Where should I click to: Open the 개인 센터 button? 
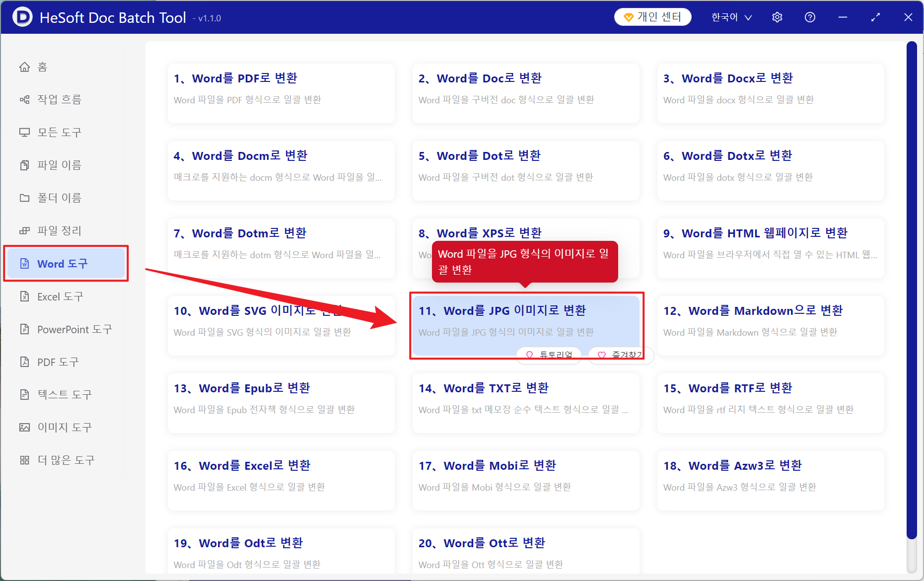[652, 17]
